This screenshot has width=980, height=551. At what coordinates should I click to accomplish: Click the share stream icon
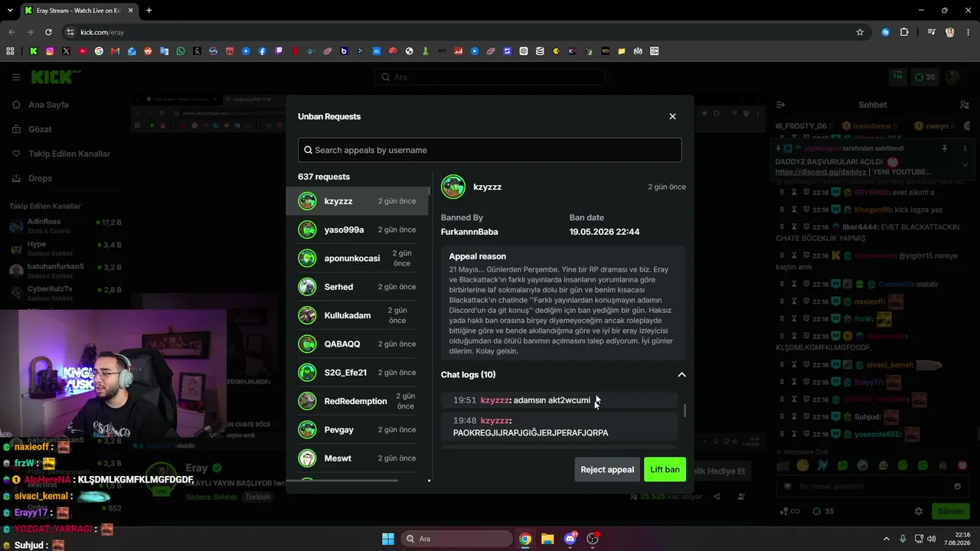tap(717, 497)
